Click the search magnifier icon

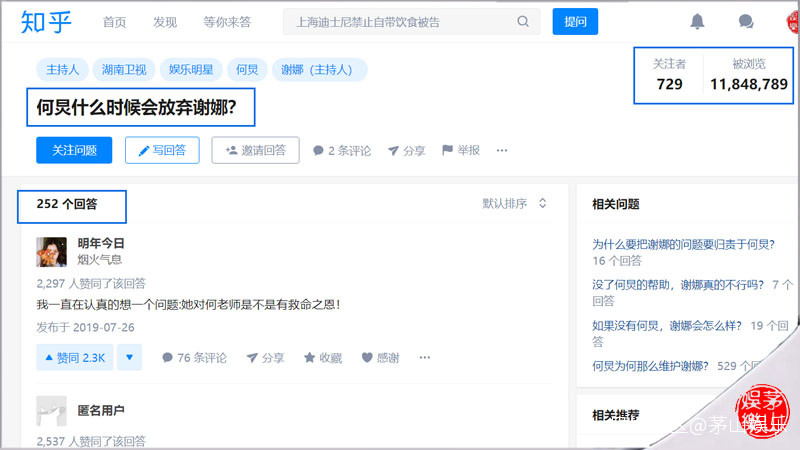pos(523,21)
